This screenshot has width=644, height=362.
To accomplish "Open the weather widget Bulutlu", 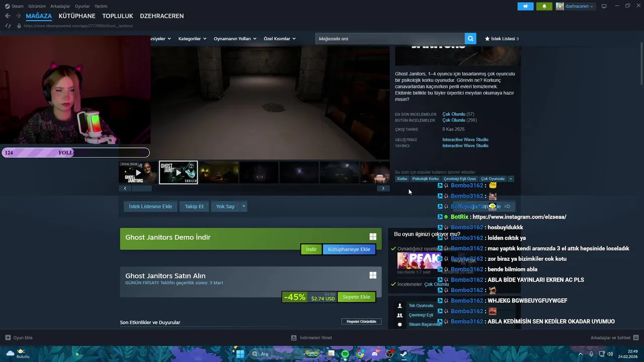I will [18, 354].
